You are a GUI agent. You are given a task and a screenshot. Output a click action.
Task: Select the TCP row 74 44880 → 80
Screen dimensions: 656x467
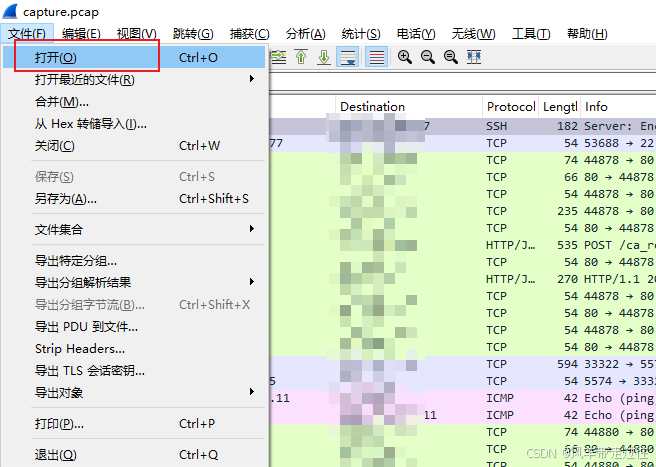pos(462,432)
